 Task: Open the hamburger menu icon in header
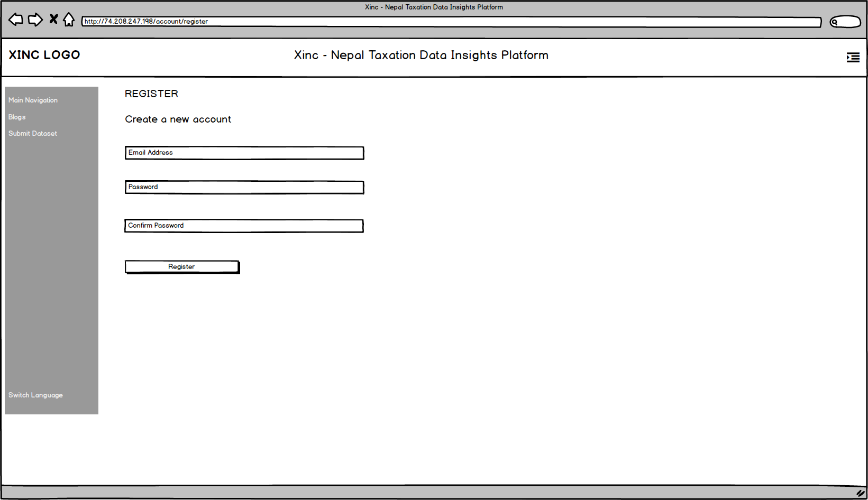(853, 57)
